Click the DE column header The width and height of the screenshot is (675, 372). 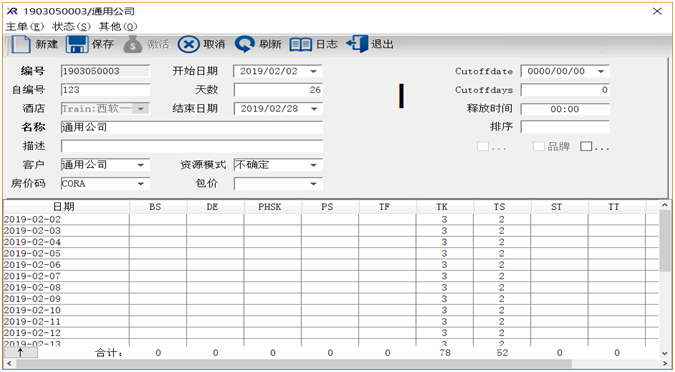pyautogui.click(x=215, y=207)
